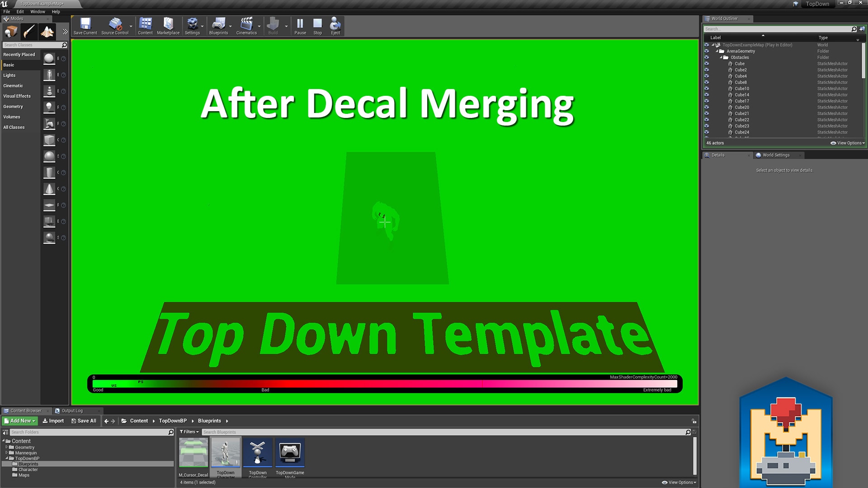The image size is (868, 488).
Task: Click Save All in content browser
Action: click(x=83, y=421)
